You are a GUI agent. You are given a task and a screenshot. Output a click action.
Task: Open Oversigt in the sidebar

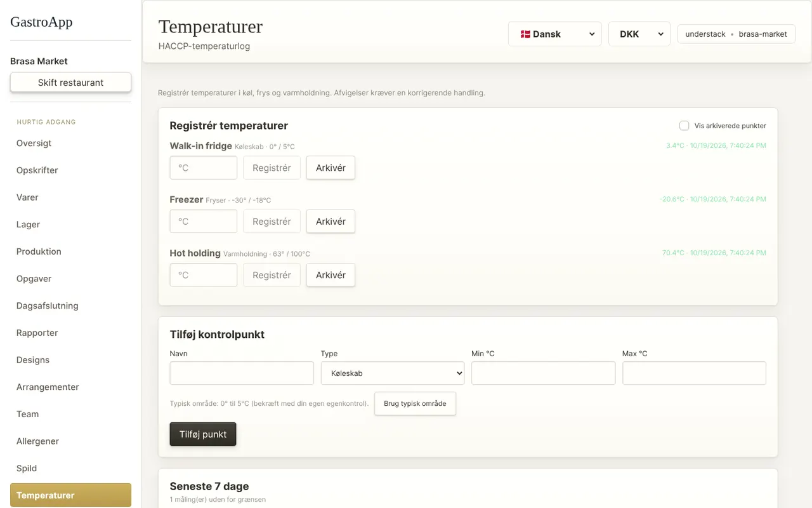click(70, 143)
